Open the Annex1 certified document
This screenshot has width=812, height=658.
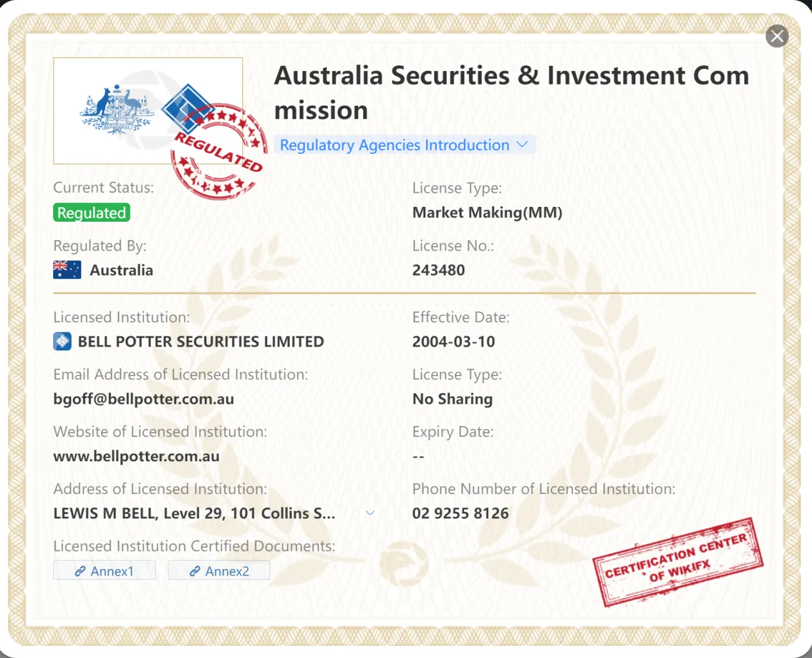coord(104,570)
